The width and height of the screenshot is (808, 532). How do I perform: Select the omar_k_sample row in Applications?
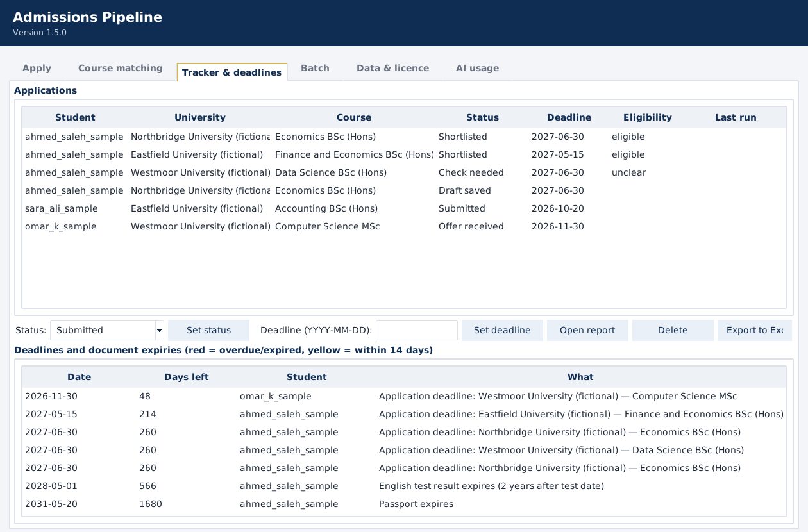(404, 226)
